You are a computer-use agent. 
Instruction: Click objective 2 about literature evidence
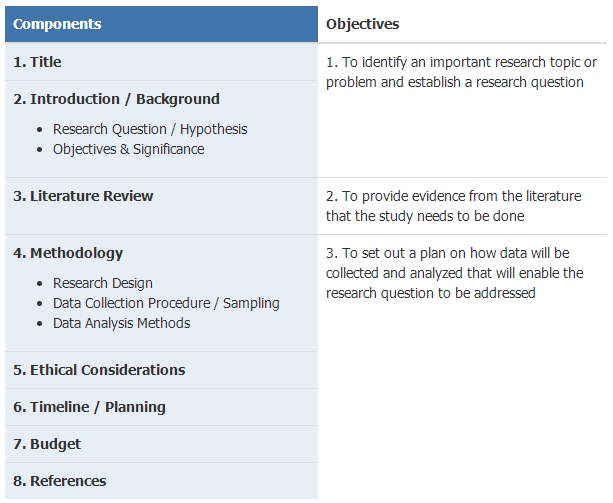453,206
